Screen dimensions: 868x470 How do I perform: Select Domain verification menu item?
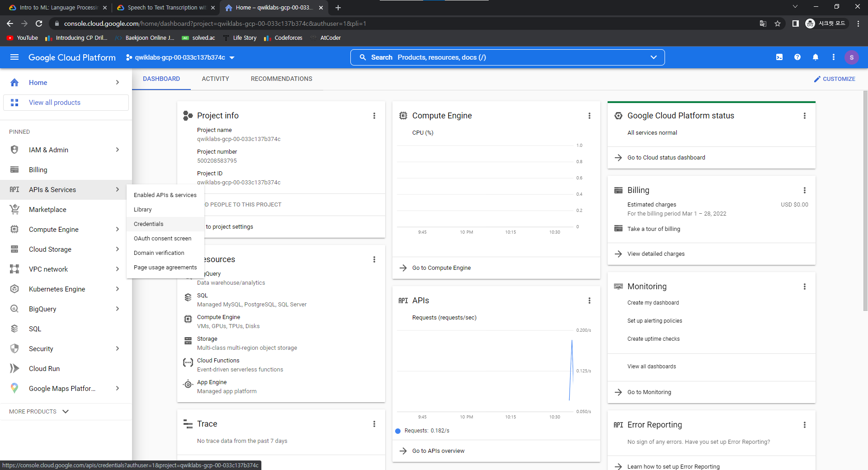coord(165,253)
